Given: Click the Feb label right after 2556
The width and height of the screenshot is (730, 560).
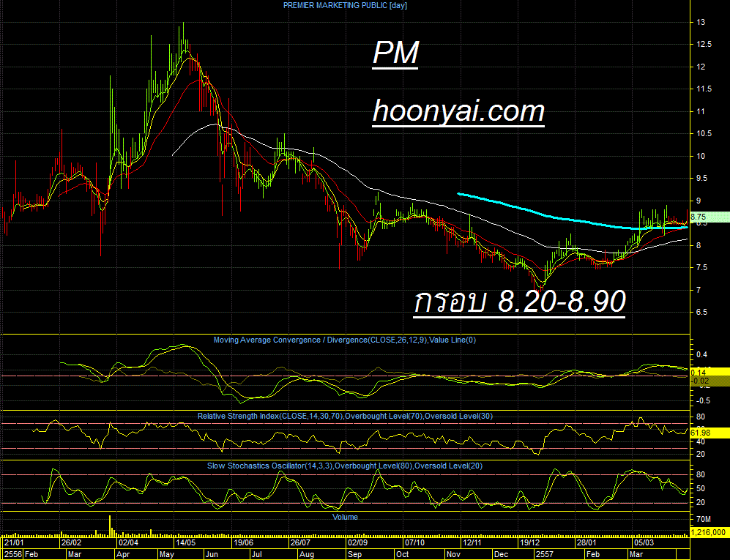Looking at the screenshot, I should [x=31, y=554].
